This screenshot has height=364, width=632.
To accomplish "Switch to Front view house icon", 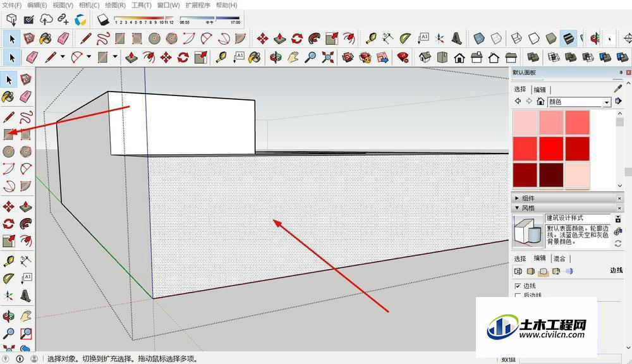I will tap(459, 58).
